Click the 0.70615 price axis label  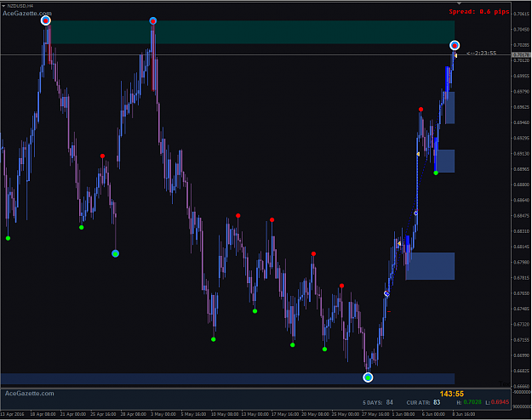522,14
